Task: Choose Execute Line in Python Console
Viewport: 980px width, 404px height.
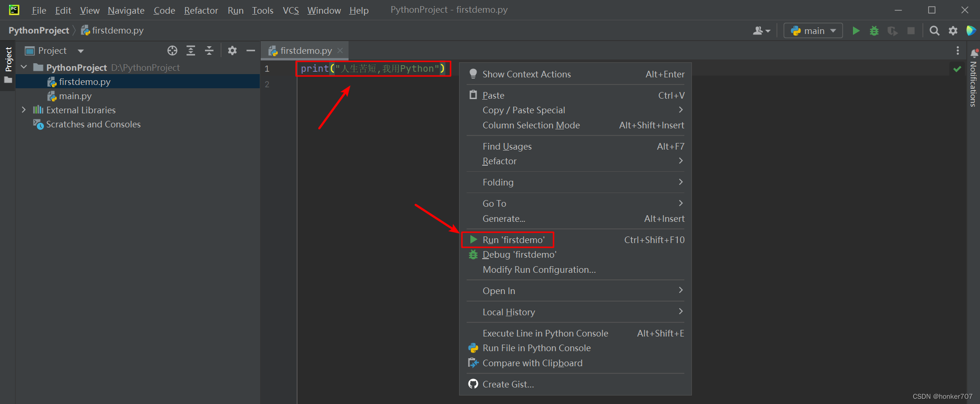Action: coord(575,333)
